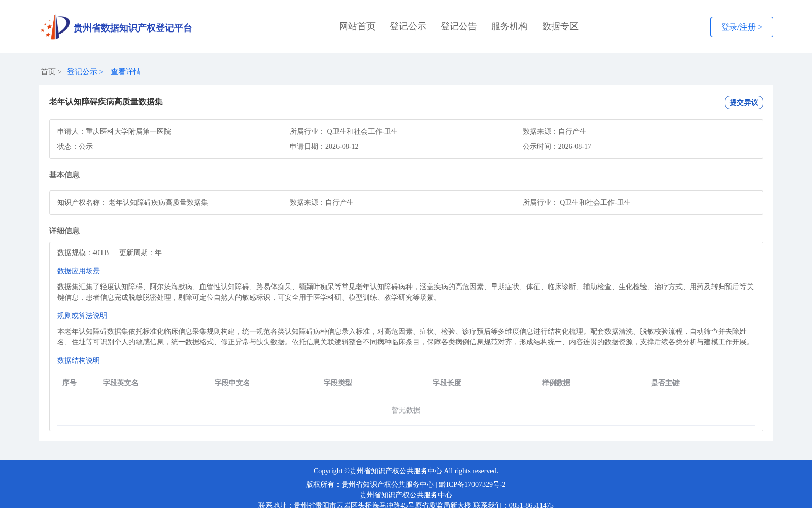
Task: Click the platform title 贵州省数据知识产权登记平台
Action: click(x=132, y=28)
